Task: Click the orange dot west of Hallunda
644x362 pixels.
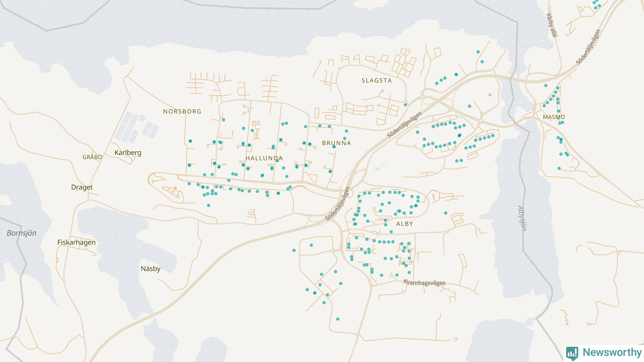Action: coord(175,189)
